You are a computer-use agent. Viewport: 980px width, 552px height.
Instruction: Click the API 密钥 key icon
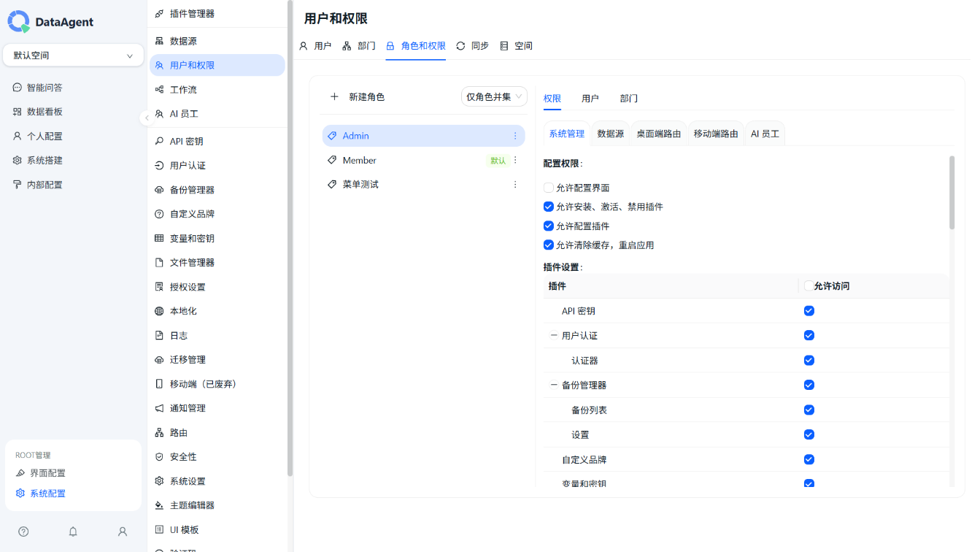click(x=159, y=141)
